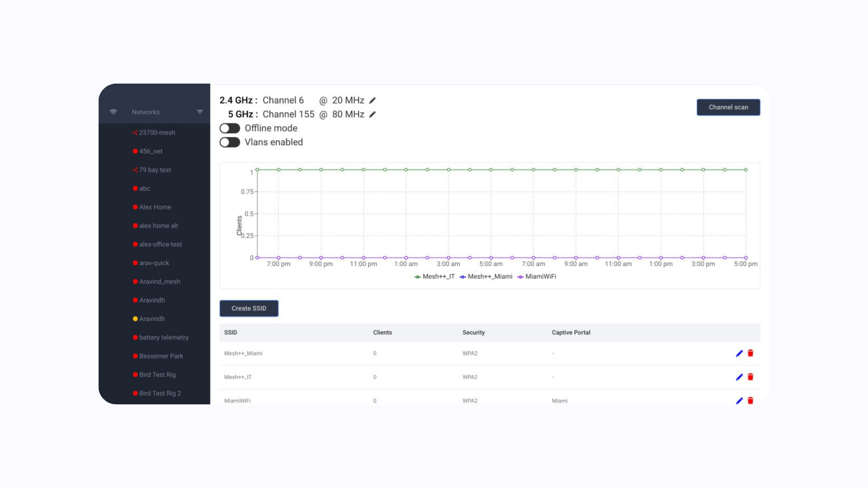Edit the Mesh++_Miami SSID with the pencil icon
The height and width of the screenshot is (488, 868).
[739, 353]
